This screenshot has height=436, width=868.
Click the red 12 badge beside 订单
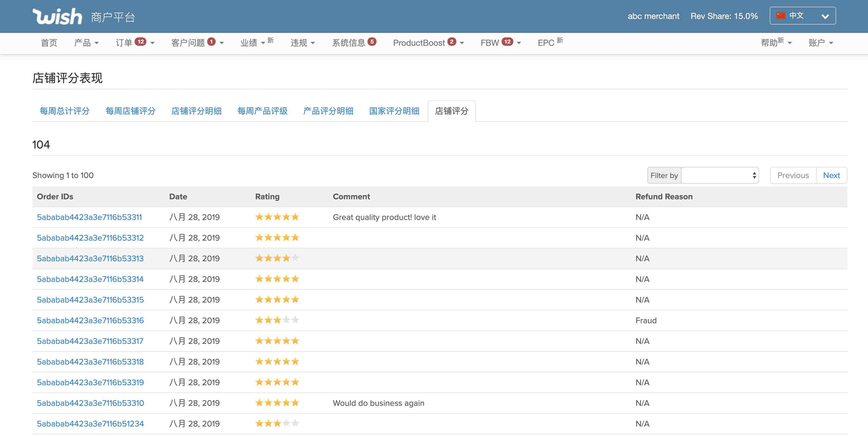(140, 42)
